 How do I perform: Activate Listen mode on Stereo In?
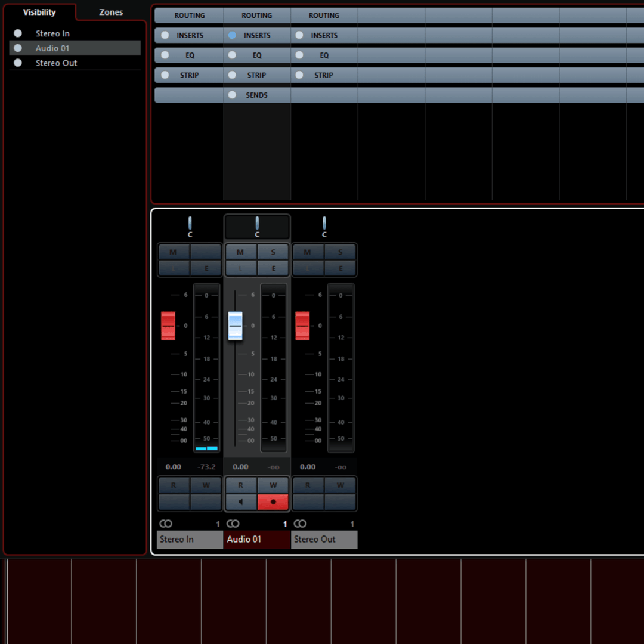click(x=173, y=268)
